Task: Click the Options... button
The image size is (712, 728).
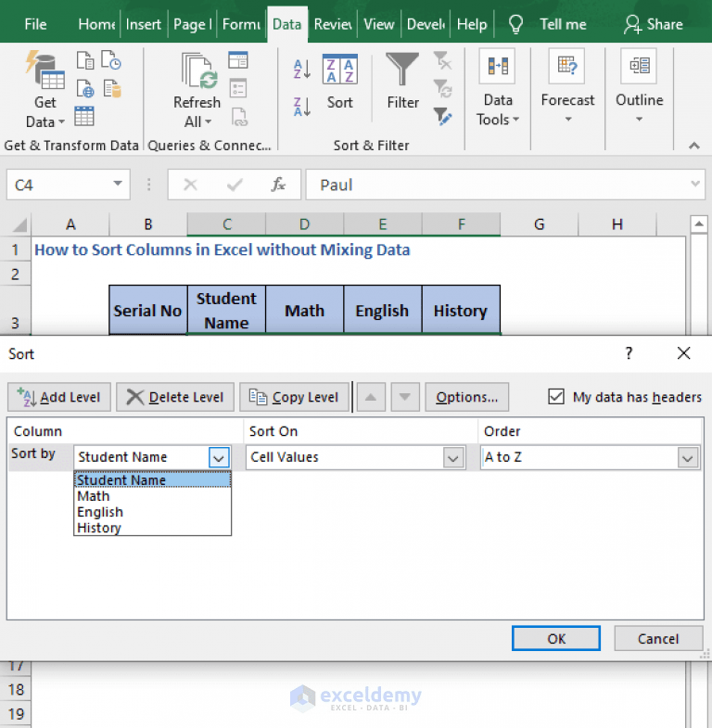Action: click(x=467, y=397)
